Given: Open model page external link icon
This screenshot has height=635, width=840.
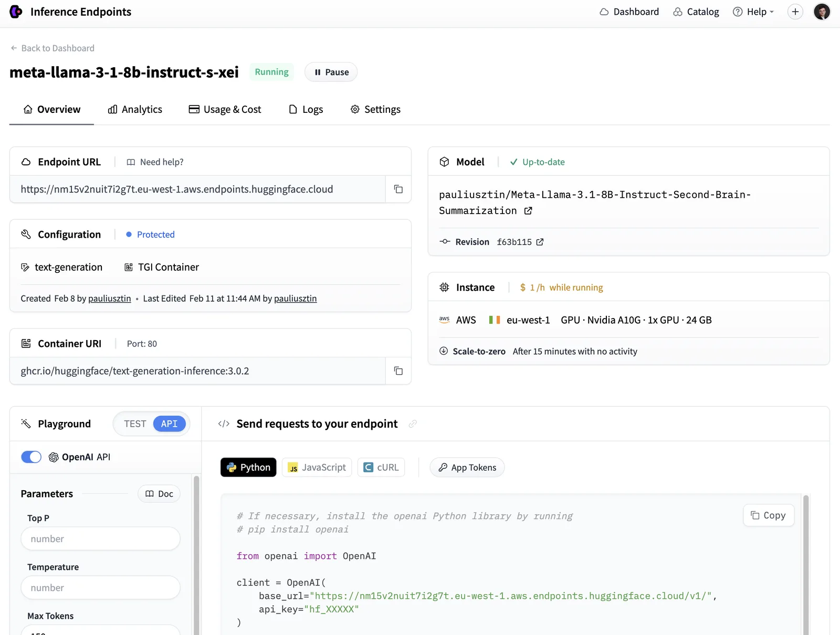Looking at the screenshot, I should coord(528,210).
